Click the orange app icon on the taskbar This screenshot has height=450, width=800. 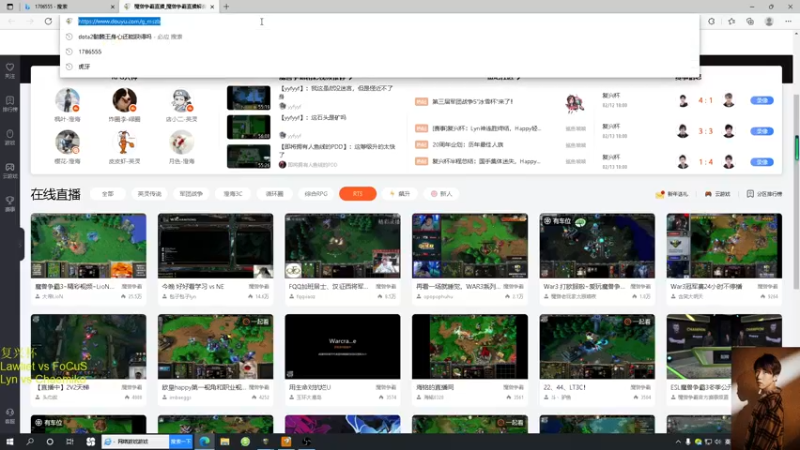point(286,442)
